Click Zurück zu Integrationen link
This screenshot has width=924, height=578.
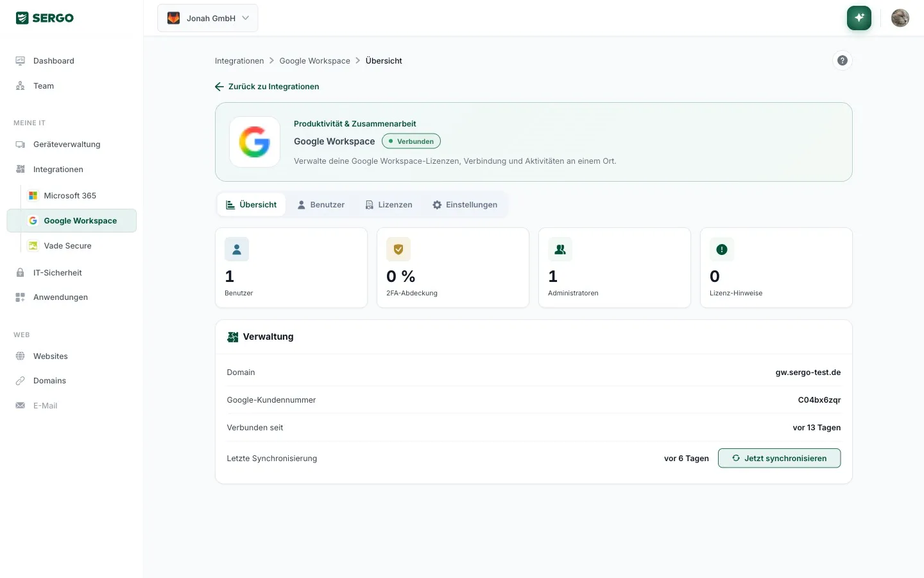tap(267, 87)
